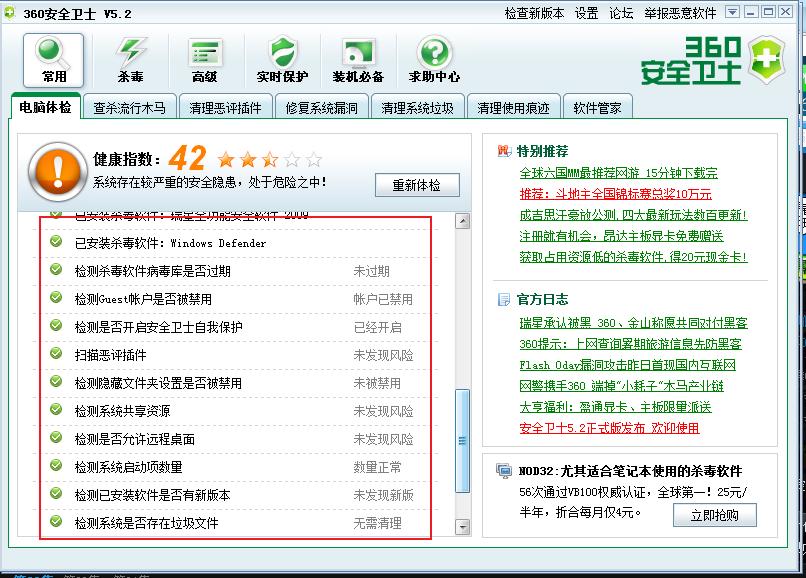Image resolution: width=806 pixels, height=578 pixels.
Task: Open 设置 settings from title bar
Action: pos(587,13)
